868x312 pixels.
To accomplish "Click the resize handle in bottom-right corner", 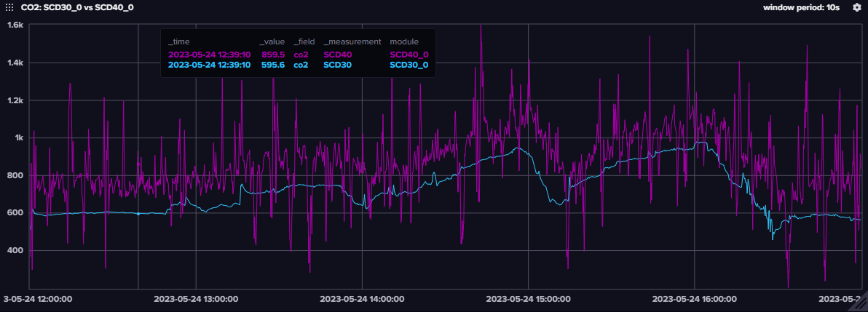I will 861,306.
